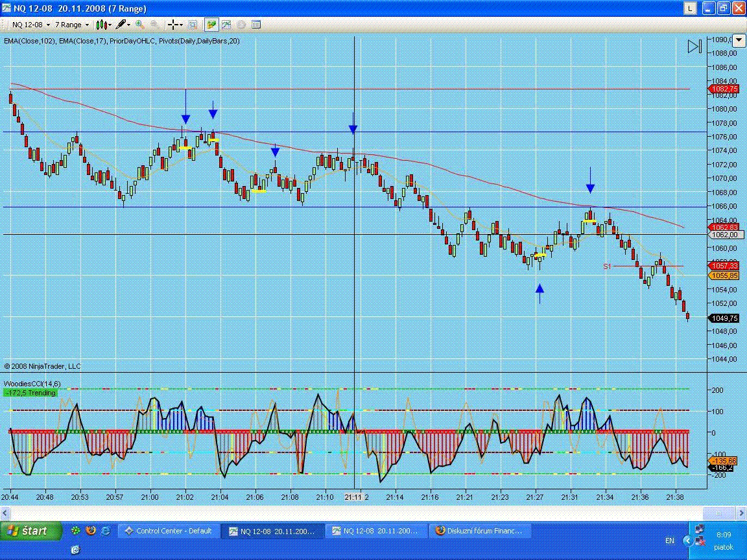Open the crosshair cursor tool

click(x=174, y=25)
